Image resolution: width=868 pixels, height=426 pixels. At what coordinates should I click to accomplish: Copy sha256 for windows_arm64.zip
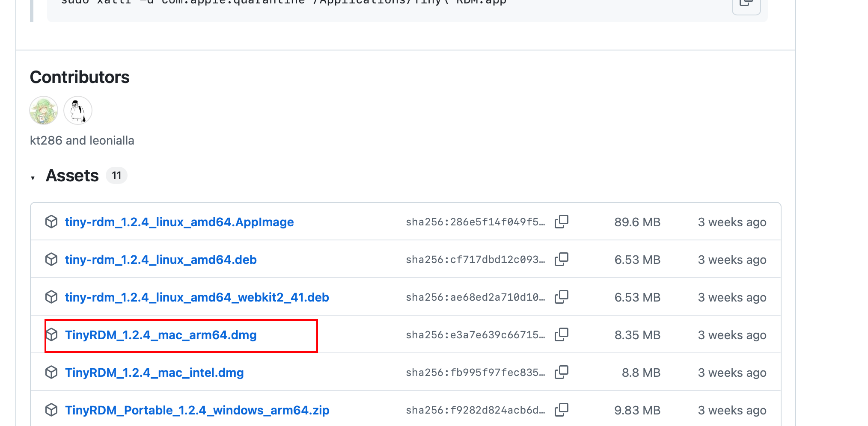pyautogui.click(x=562, y=410)
